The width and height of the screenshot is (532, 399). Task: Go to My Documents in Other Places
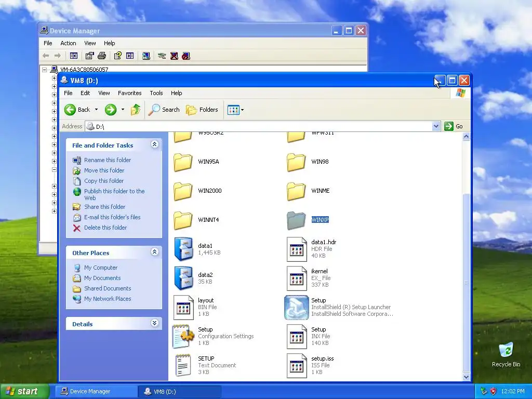(x=102, y=278)
